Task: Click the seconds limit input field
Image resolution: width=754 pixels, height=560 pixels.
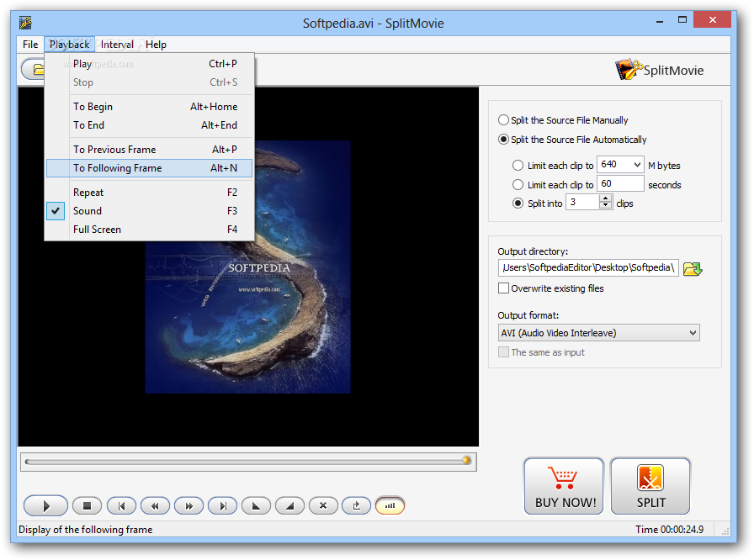Action: [x=620, y=184]
